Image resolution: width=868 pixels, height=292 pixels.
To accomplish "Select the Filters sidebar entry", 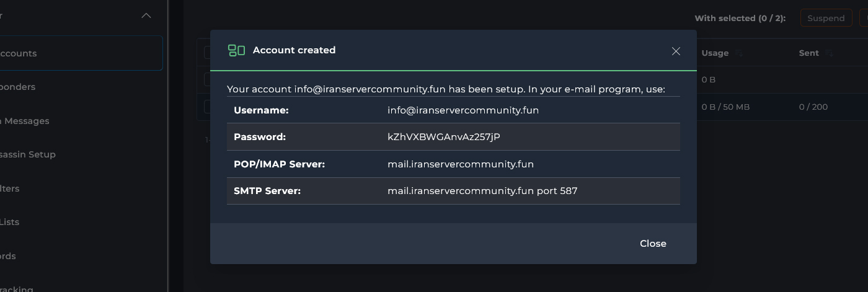I will pyautogui.click(x=10, y=188).
